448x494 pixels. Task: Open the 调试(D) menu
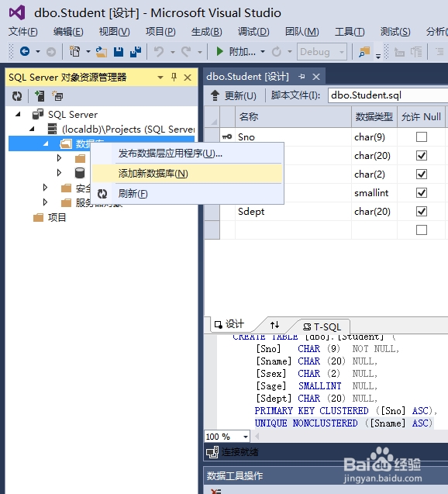[253, 32]
